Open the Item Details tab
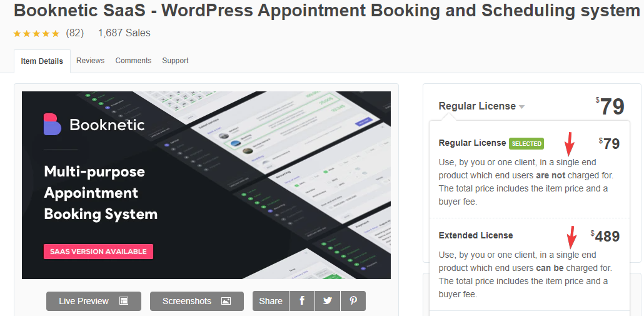The width and height of the screenshot is (644, 316). pyautogui.click(x=42, y=61)
